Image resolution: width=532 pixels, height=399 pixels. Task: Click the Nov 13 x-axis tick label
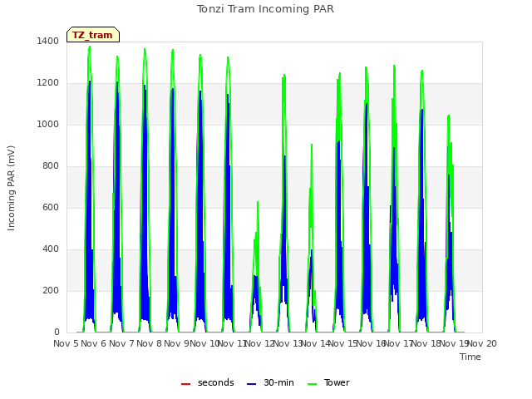(x=288, y=343)
